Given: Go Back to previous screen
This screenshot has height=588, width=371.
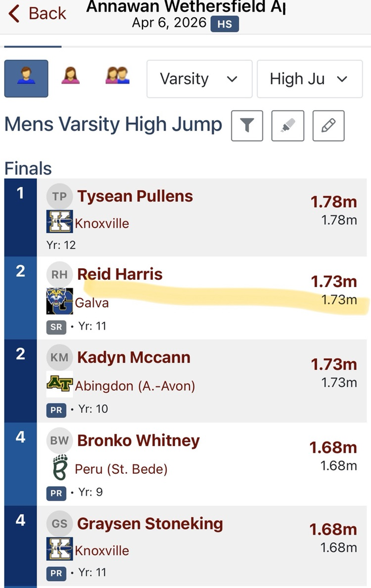Looking at the screenshot, I should pos(37,14).
